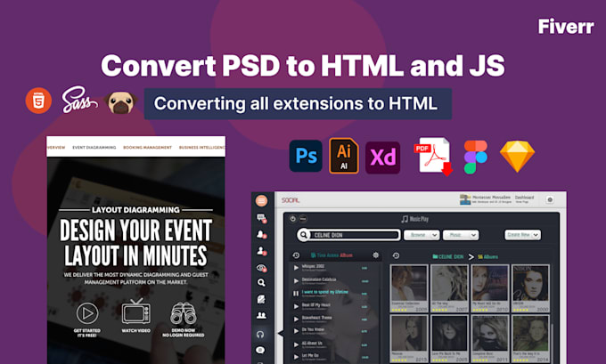
Task: Open the chat bubble icon in sidebar
Action: click(260, 350)
